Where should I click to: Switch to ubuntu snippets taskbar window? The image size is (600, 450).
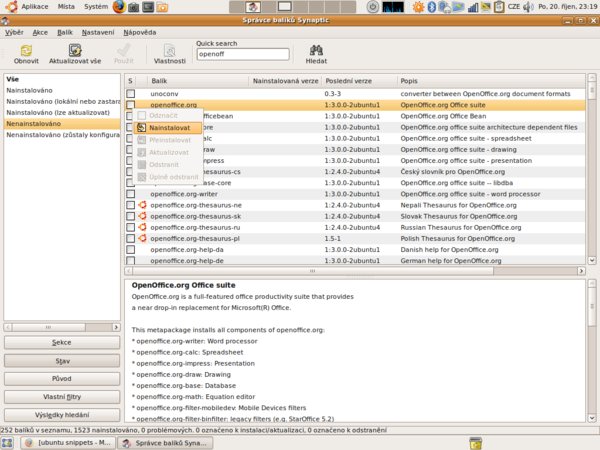pyautogui.click(x=68, y=443)
